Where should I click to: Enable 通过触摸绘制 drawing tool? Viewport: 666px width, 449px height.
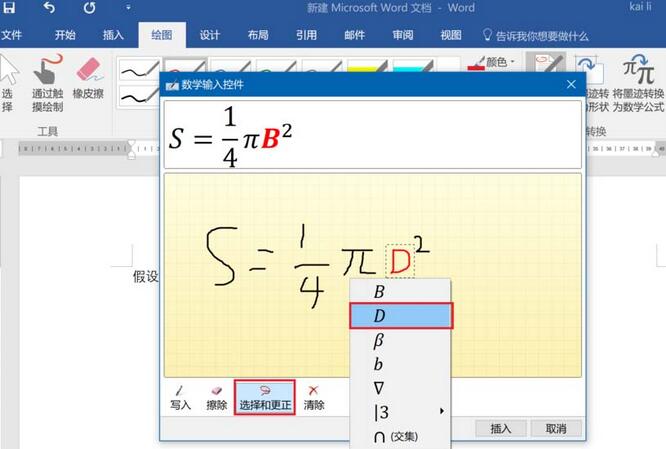[x=48, y=84]
